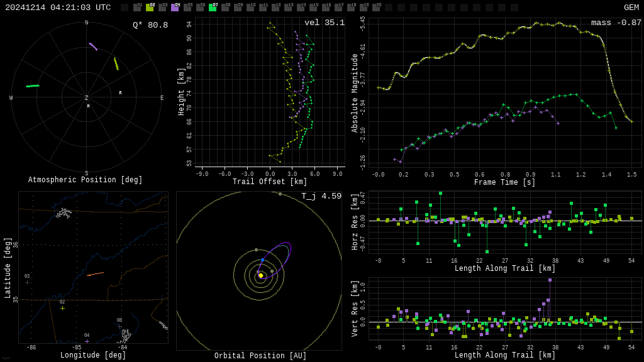The width and height of the screenshot is (644, 362).
Task: Select the vel 35.1 velocity readout
Action: 324,23
